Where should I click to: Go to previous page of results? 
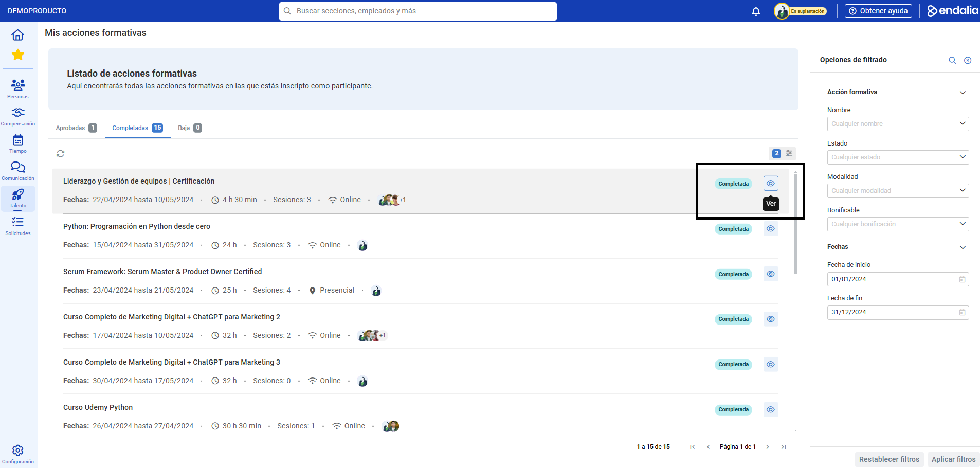point(708,447)
